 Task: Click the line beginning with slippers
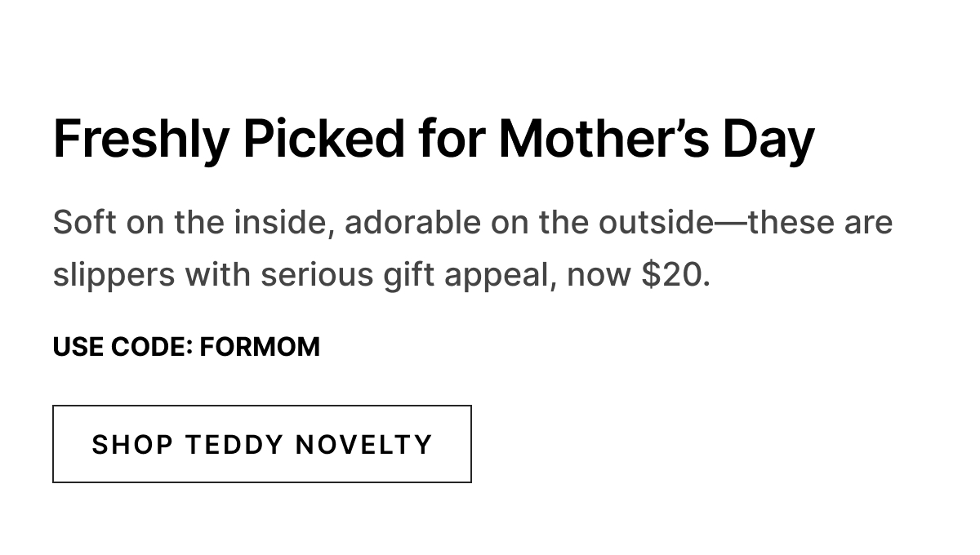[381, 276]
